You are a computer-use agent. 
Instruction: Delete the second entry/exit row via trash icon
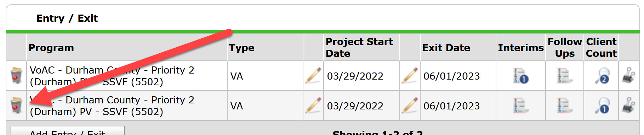click(x=16, y=106)
